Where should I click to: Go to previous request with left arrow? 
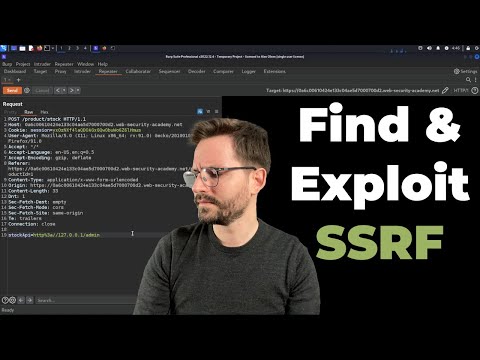58,90
